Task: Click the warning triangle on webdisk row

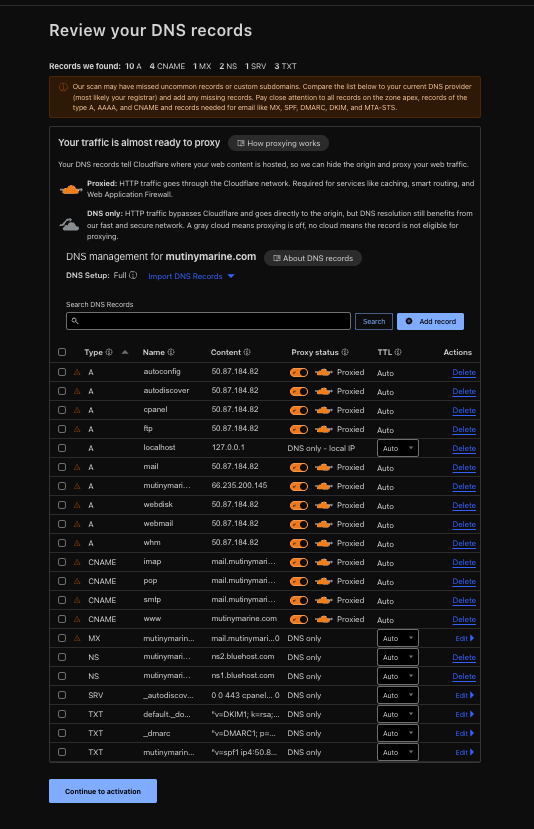Action: click(77, 505)
